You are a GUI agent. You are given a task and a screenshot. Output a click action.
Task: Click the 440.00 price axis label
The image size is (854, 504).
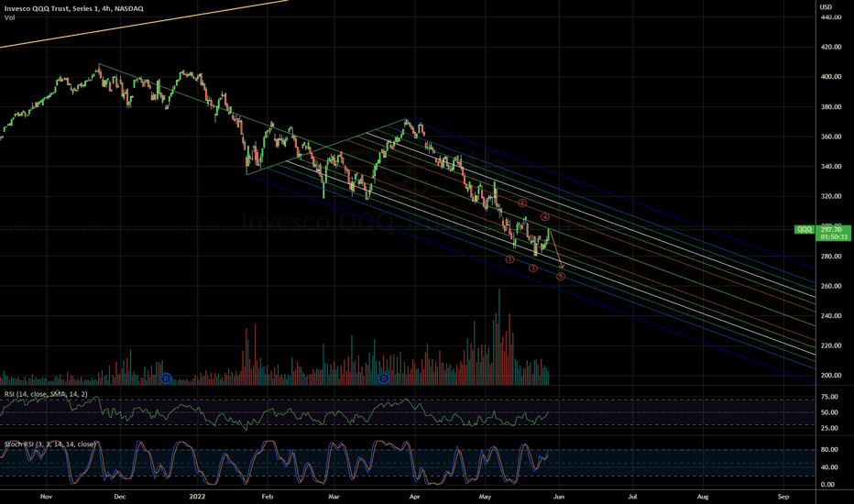(831, 17)
